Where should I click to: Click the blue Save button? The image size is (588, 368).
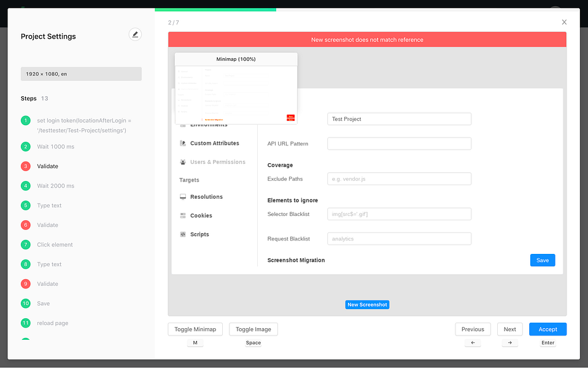(543, 260)
